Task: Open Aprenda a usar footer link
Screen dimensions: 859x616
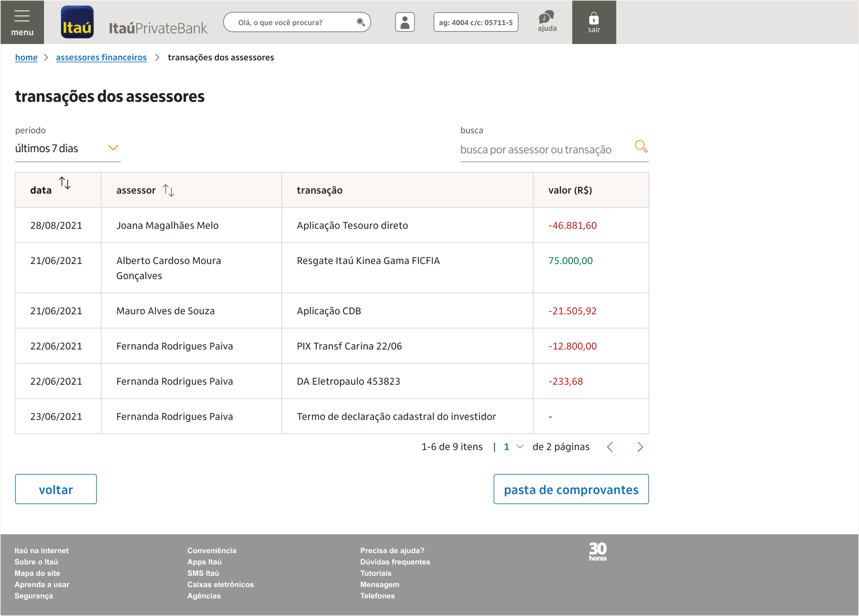Action: point(42,585)
